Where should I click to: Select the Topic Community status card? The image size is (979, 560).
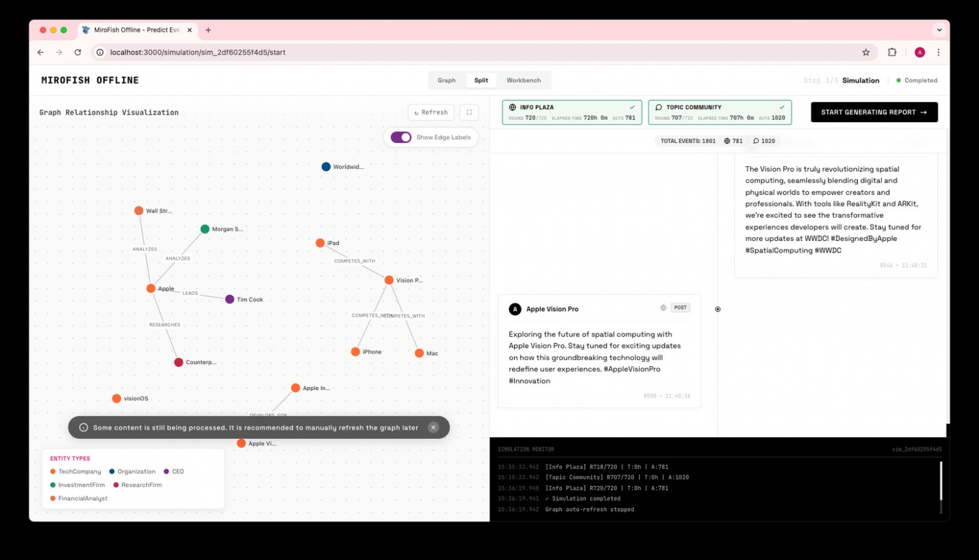(x=720, y=112)
